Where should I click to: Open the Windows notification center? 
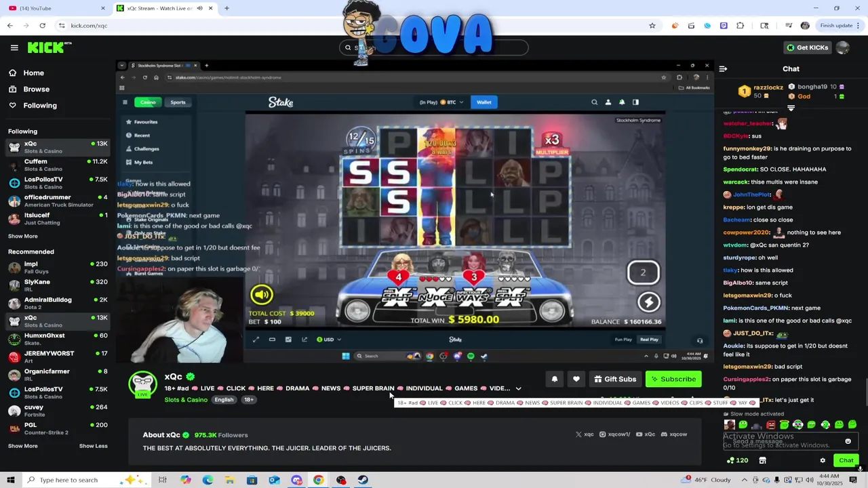click(x=853, y=480)
